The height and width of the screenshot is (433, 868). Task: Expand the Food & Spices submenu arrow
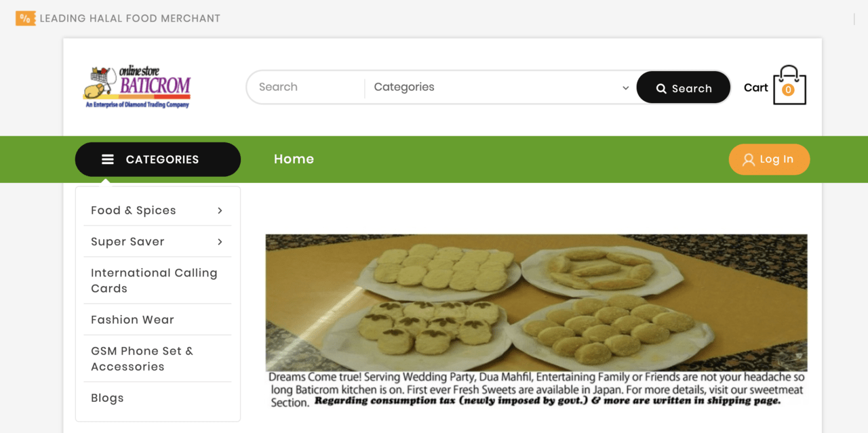[x=220, y=211]
